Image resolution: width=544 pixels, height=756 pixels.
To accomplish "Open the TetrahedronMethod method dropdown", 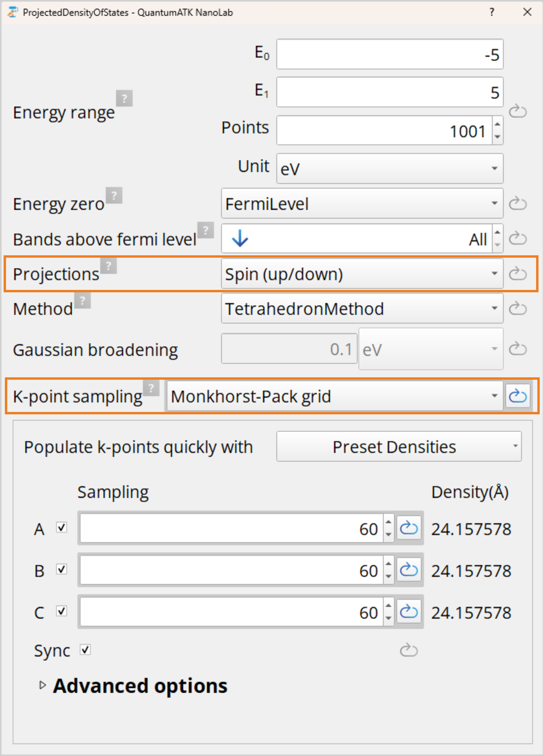I will coord(362,308).
